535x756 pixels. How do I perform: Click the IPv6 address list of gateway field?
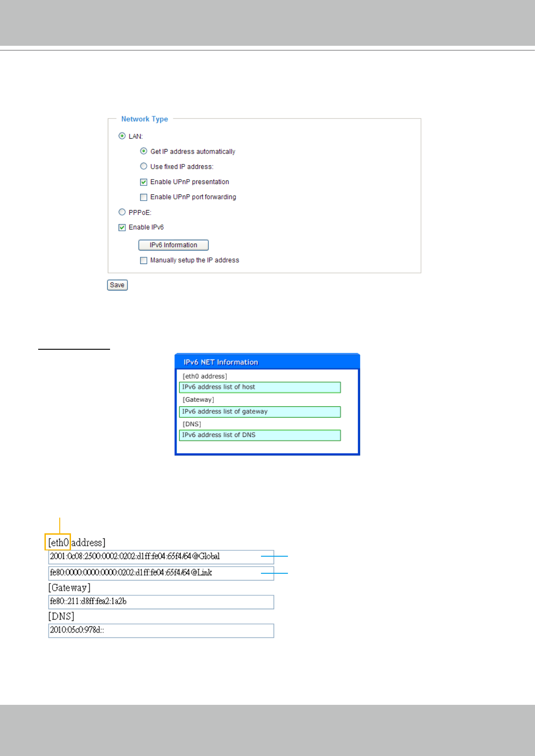click(x=260, y=412)
